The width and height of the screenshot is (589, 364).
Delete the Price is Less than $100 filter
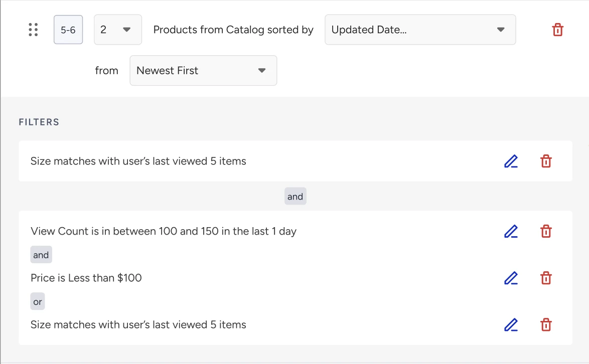coord(546,278)
